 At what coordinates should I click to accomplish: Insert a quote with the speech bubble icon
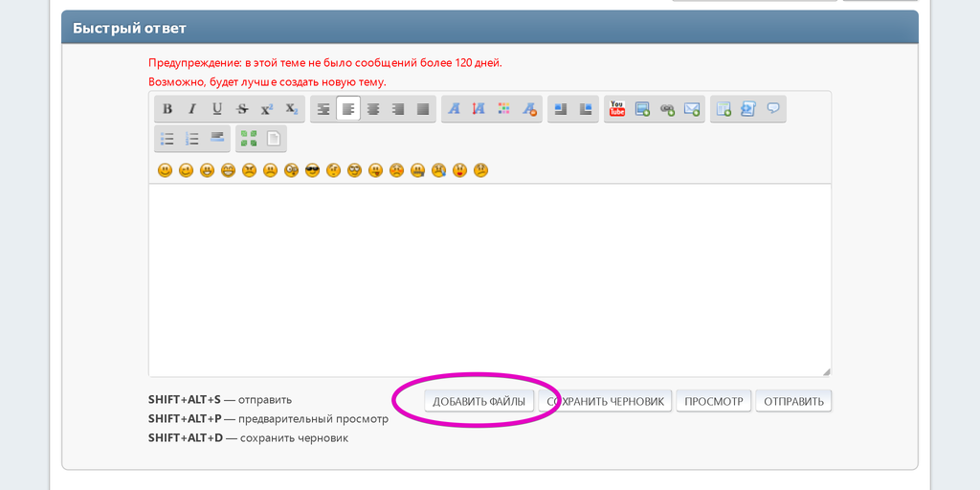[773, 109]
